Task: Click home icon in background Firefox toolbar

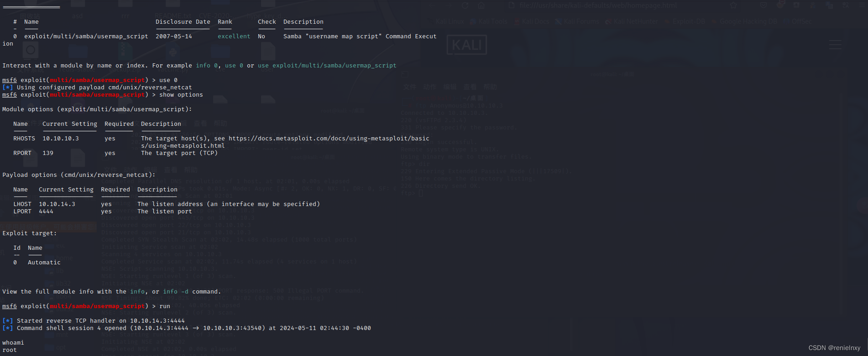Action: [481, 5]
